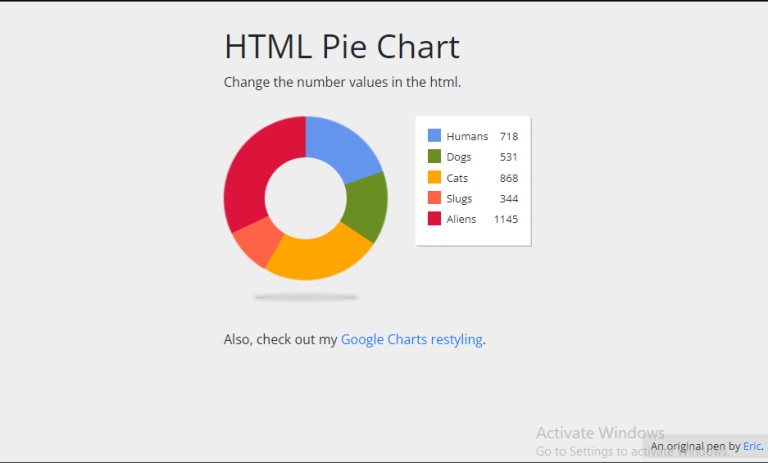Click the orange Cats legend color square
This screenshot has width=768, height=463.
[x=434, y=177]
